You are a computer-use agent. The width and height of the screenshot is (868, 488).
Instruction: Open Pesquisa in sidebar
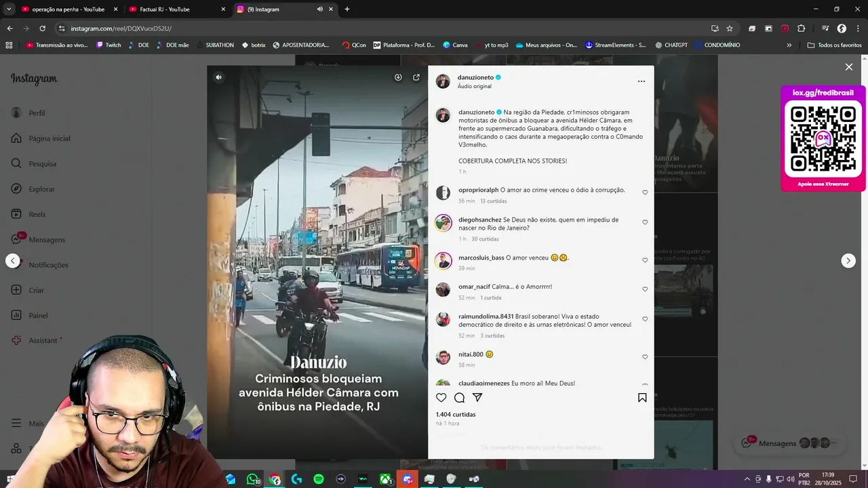pos(34,164)
